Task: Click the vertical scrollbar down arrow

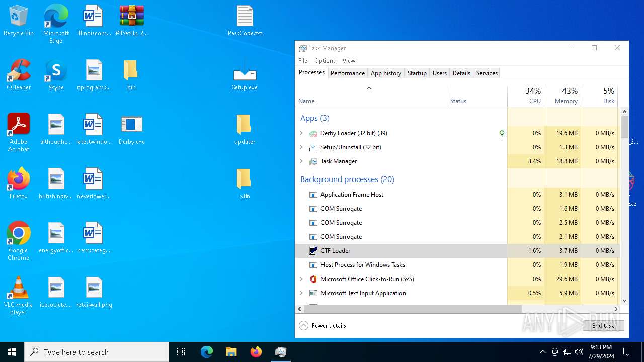Action: tap(625, 301)
